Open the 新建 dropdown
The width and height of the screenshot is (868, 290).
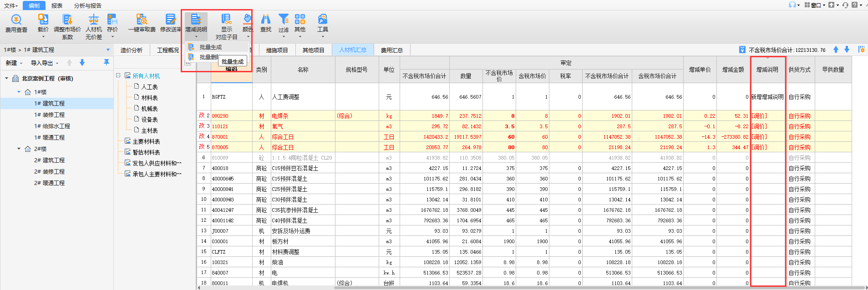[x=14, y=63]
